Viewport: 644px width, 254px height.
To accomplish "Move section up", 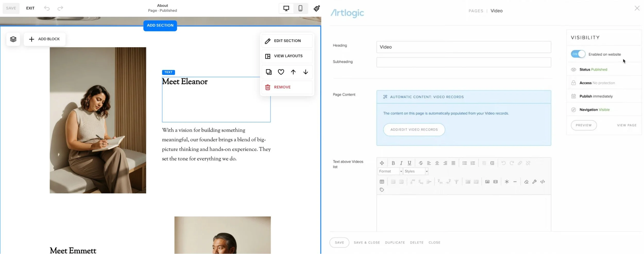I will [x=293, y=72].
